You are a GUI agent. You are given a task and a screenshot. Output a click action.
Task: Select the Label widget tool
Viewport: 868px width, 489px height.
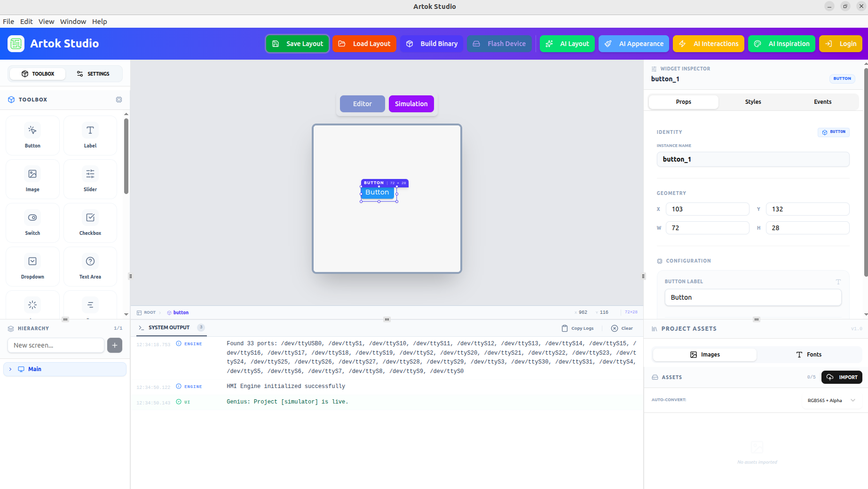[90, 135]
